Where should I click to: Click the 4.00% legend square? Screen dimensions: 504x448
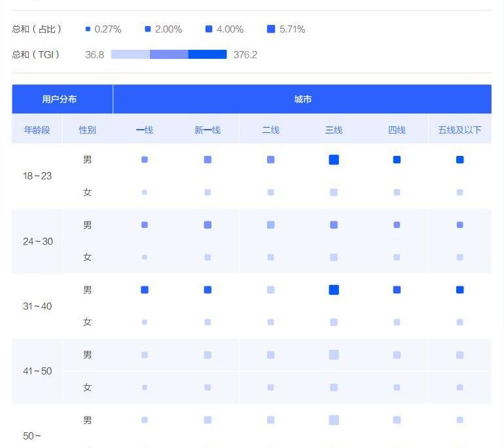pos(209,29)
